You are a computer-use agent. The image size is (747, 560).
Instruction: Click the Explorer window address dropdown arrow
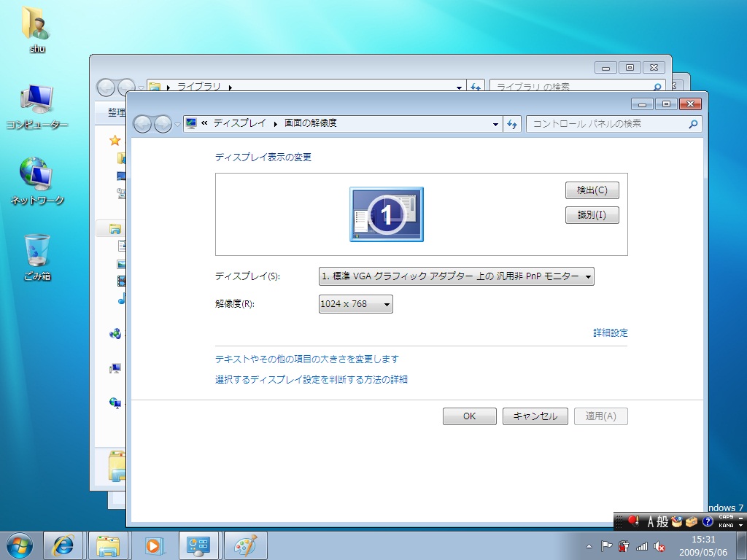pyautogui.click(x=459, y=87)
